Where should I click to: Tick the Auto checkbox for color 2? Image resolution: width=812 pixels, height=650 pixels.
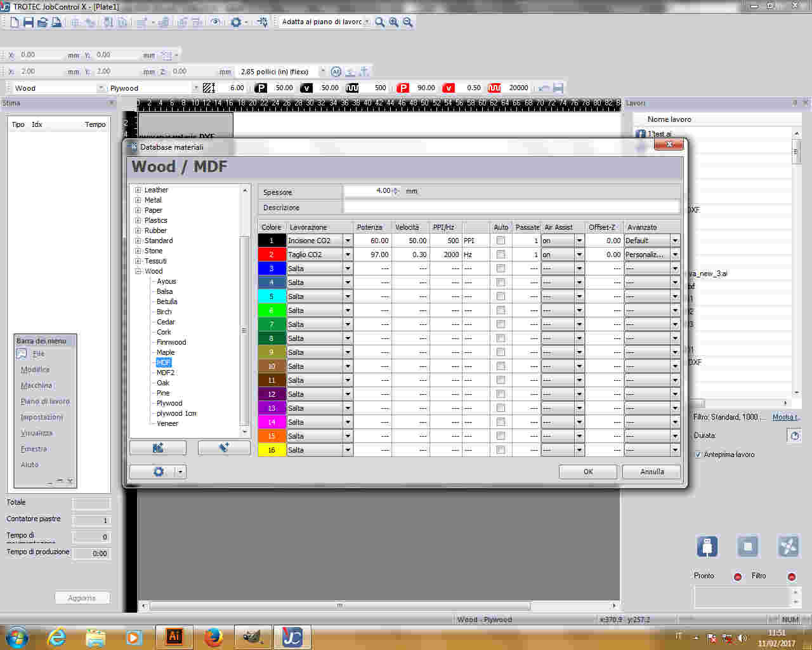[501, 255]
